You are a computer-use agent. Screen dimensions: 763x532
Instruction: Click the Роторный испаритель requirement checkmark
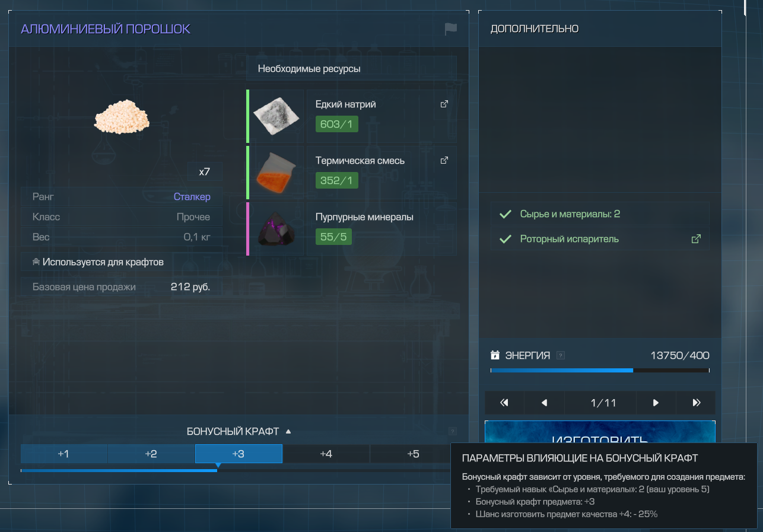506,239
